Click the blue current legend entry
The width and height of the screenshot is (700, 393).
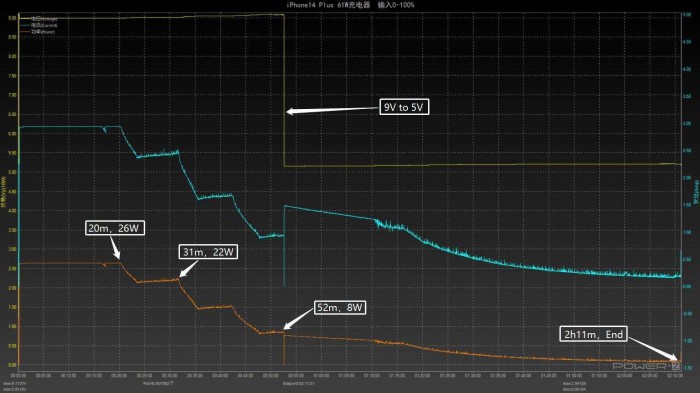point(38,25)
